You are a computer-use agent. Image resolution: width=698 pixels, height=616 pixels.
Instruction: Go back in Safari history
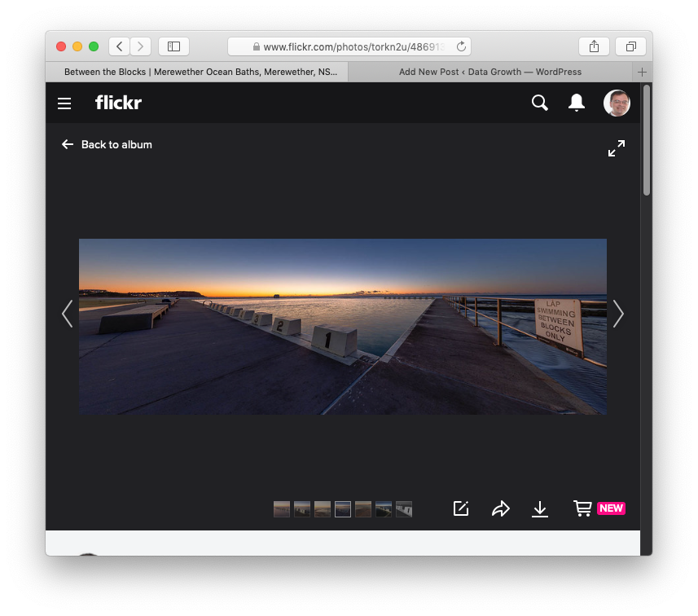click(x=119, y=46)
